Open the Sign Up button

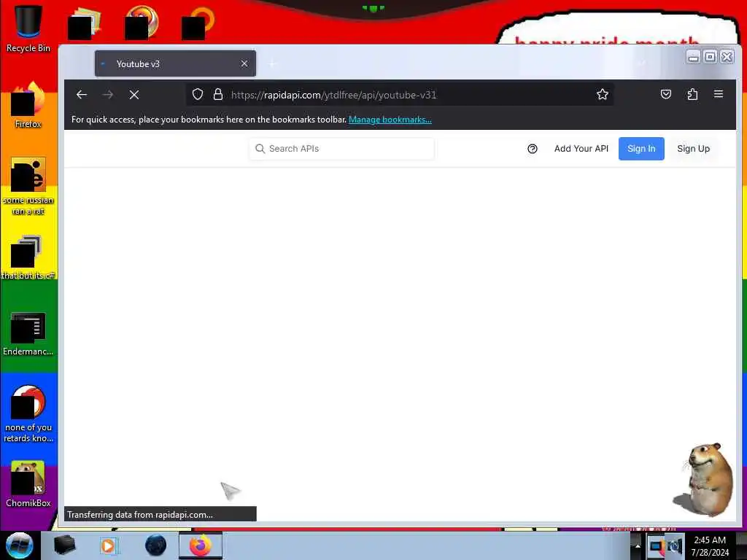[693, 149]
